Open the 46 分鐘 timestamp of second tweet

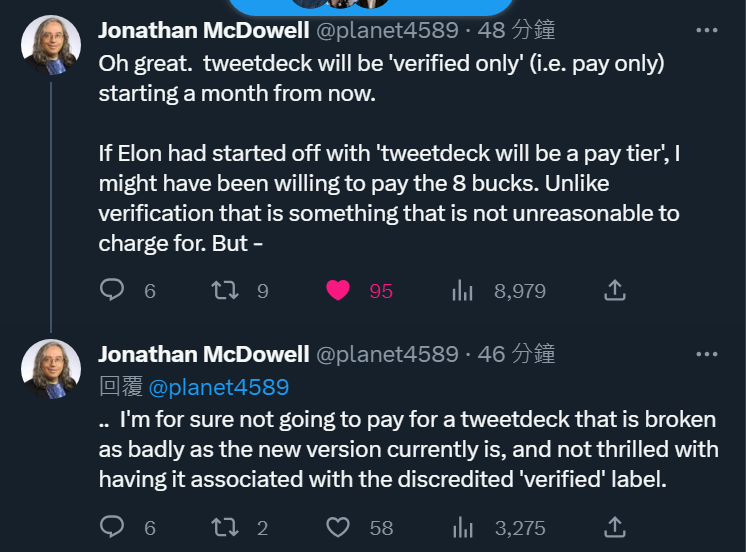click(516, 354)
